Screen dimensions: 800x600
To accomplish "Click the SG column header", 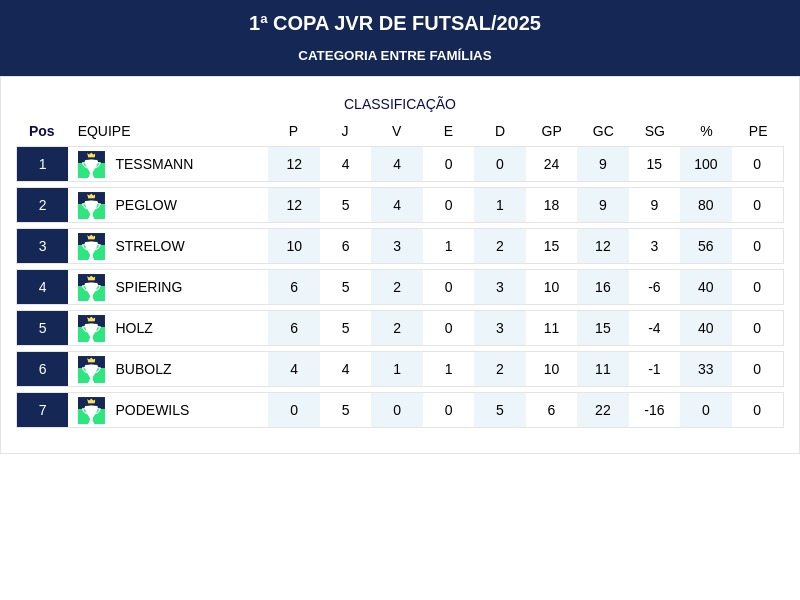I will tap(654, 131).
